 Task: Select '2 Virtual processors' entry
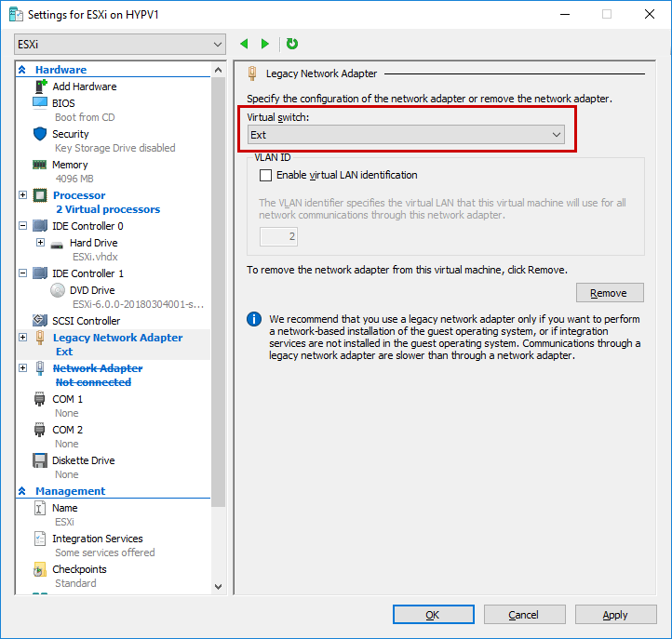pos(108,209)
